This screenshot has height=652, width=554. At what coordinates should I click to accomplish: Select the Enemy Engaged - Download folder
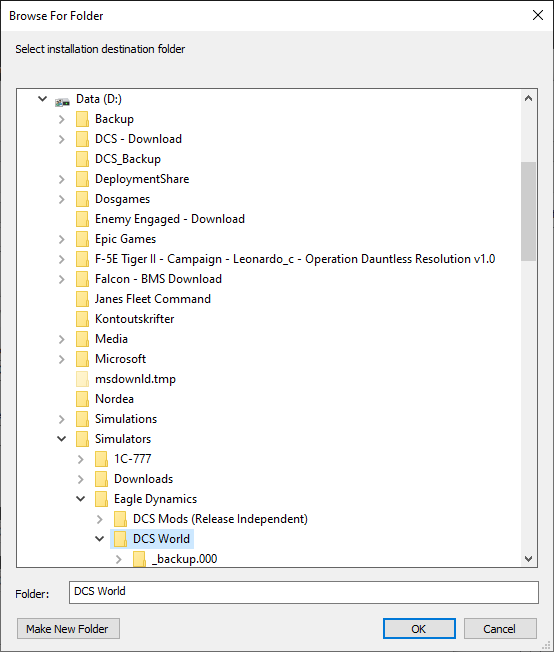coord(170,219)
